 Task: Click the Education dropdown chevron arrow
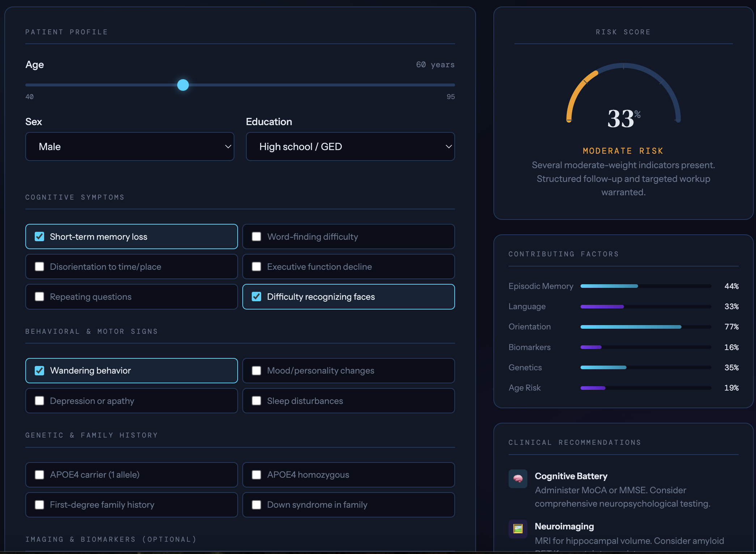pos(449,146)
